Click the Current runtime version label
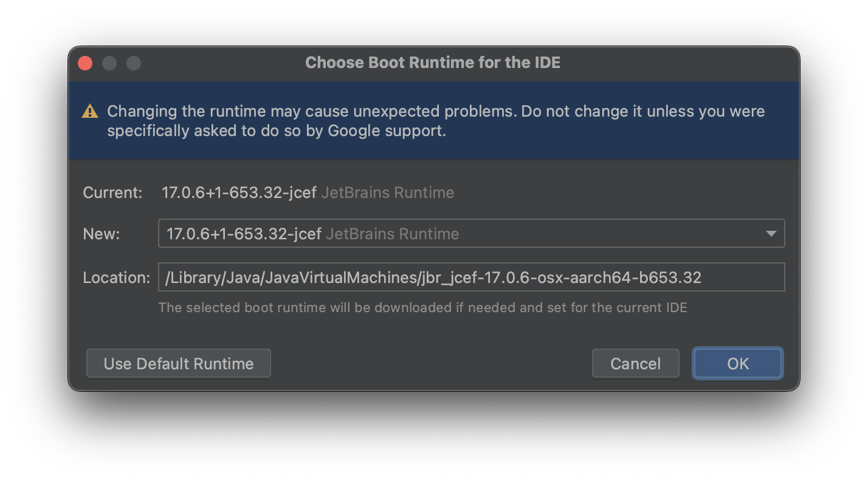Viewport: 868px width, 481px height. (x=239, y=192)
